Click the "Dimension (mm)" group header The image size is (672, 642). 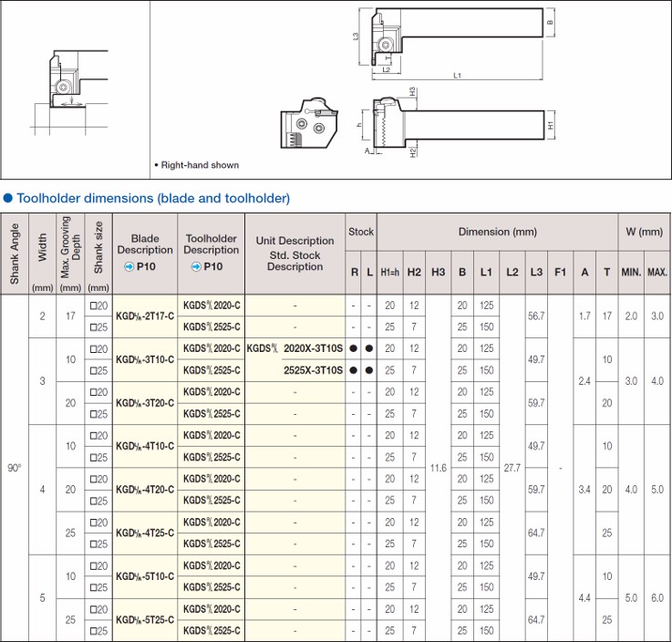tap(498, 232)
